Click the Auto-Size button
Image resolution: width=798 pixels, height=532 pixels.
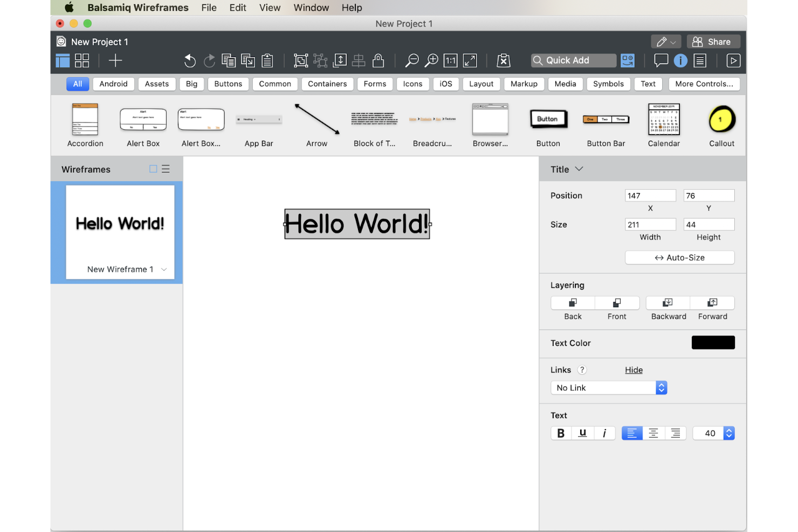[679, 258]
